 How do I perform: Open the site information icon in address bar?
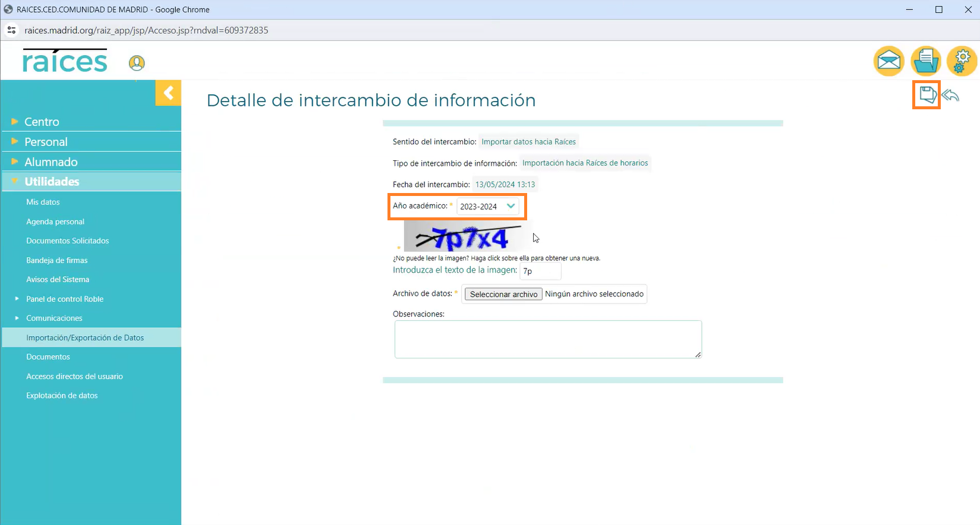(x=11, y=30)
